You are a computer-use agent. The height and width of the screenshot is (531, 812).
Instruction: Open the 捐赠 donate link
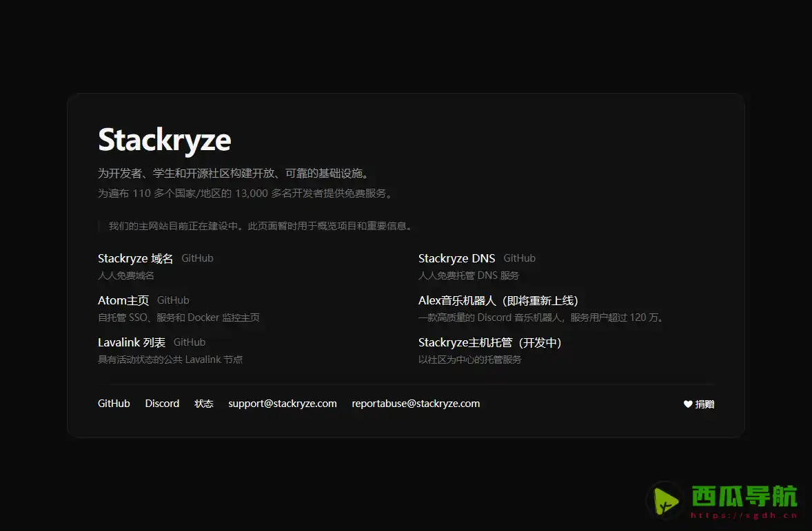pos(698,404)
